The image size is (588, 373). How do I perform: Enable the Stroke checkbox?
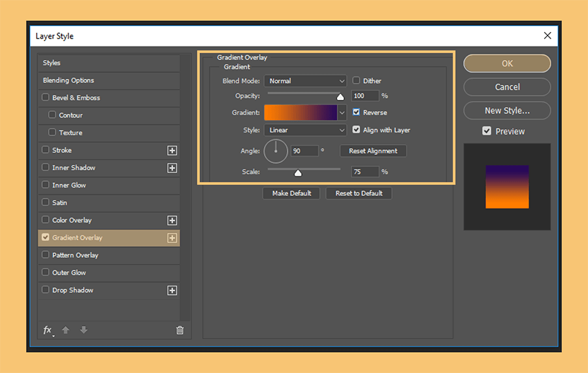pyautogui.click(x=46, y=150)
